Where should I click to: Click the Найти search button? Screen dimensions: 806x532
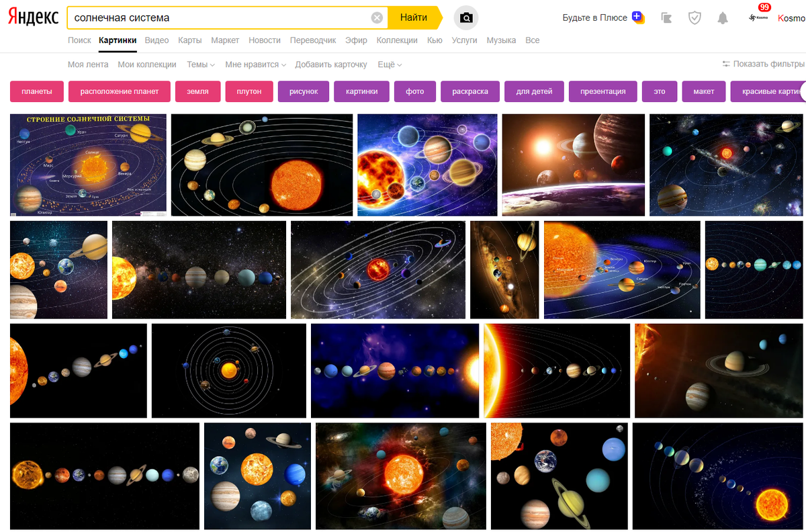tap(414, 18)
